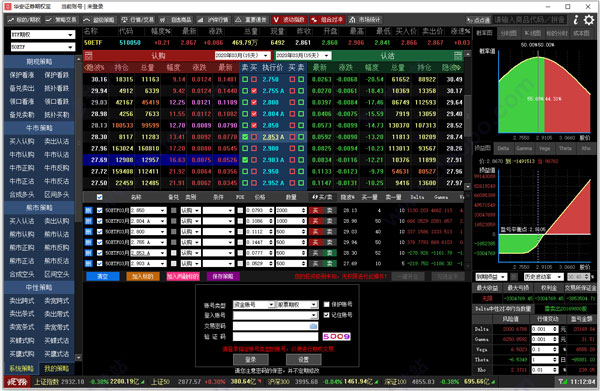The height and width of the screenshot is (391, 600).
Task: Click the stepper on the 2000 quantity field
Action: [x=303, y=210]
